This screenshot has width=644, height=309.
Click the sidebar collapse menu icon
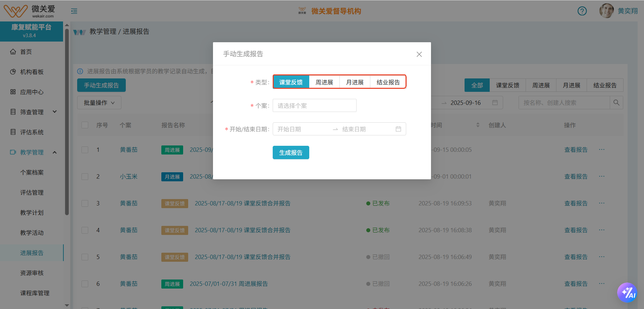tap(74, 11)
